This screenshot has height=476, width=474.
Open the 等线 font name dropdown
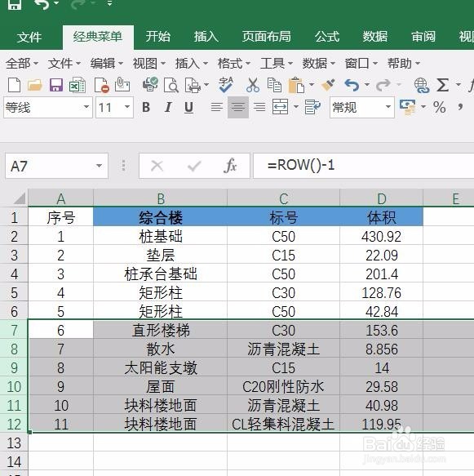click(86, 107)
